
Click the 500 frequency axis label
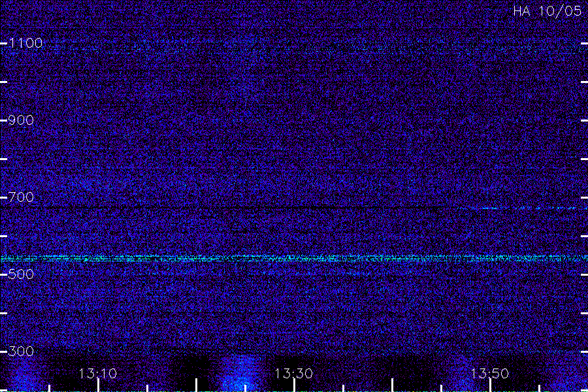click(x=21, y=274)
